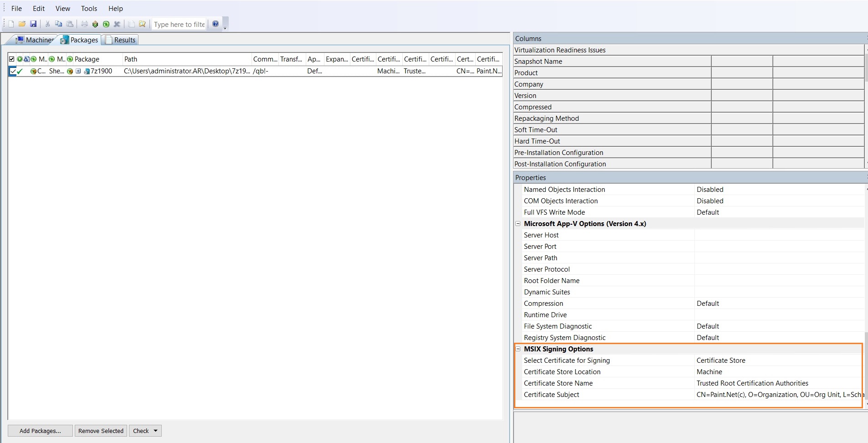
Task: Open Help with the blue question mark icon
Action: coord(216,24)
